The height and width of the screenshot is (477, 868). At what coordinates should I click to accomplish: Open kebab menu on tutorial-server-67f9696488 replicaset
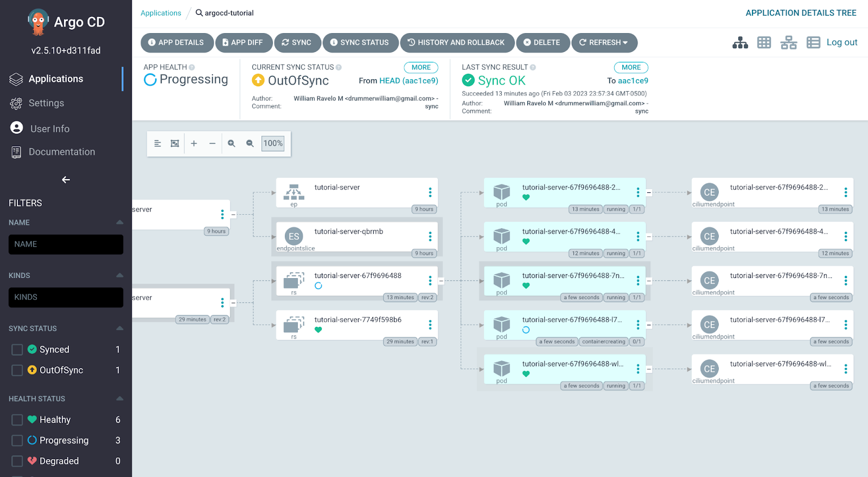coord(430,280)
